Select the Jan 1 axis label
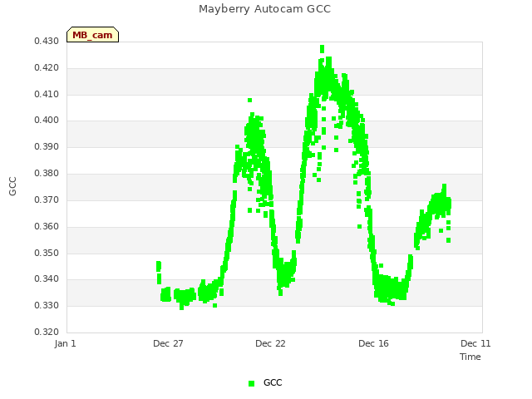This screenshot has width=532, height=399. [x=65, y=343]
